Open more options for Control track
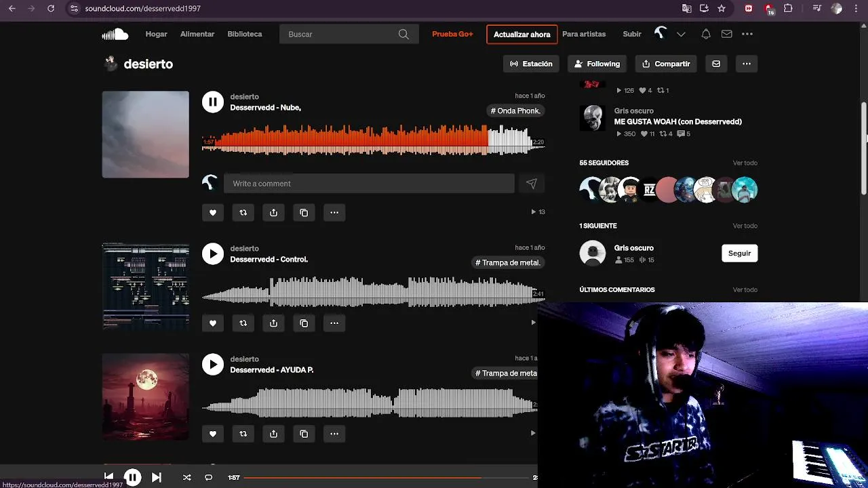This screenshot has height=488, width=868. (x=334, y=323)
